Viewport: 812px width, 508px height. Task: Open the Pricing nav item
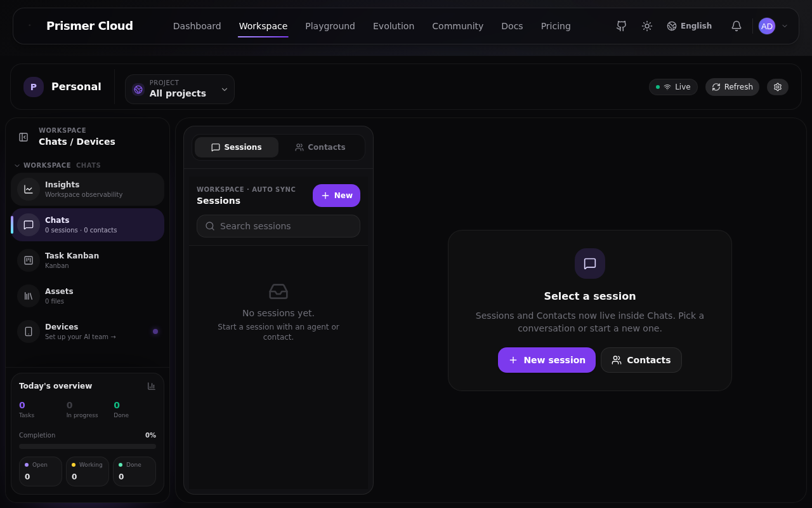[556, 26]
